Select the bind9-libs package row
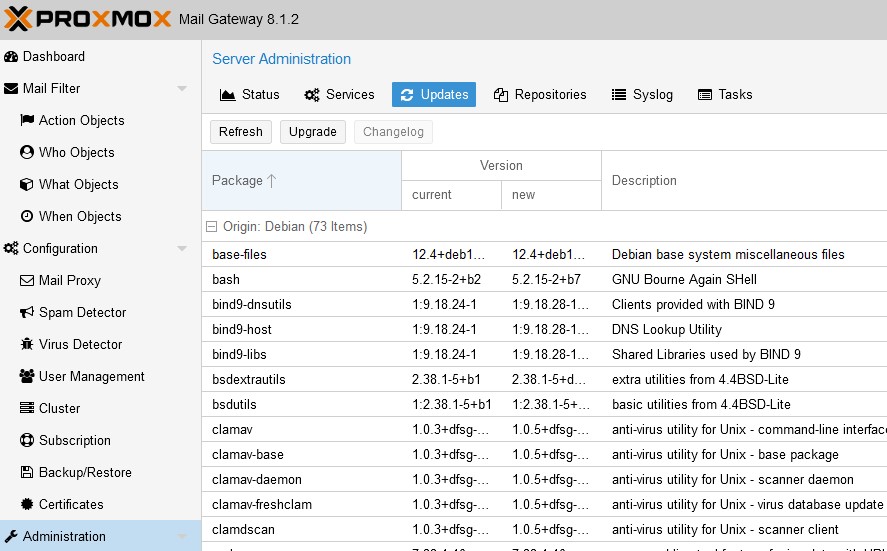The height and width of the screenshot is (551, 887). pos(544,354)
